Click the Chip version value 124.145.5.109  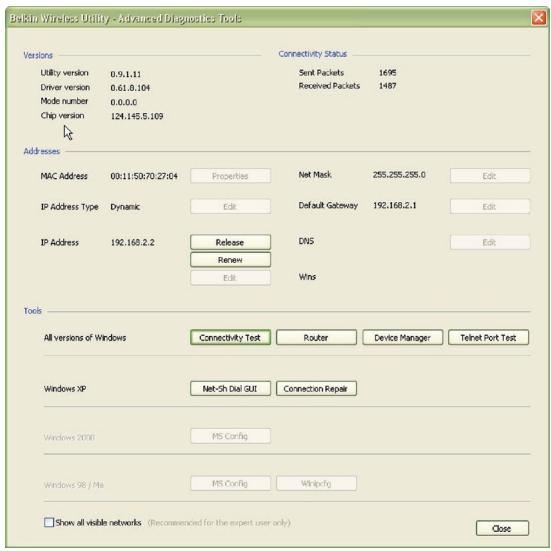point(137,116)
